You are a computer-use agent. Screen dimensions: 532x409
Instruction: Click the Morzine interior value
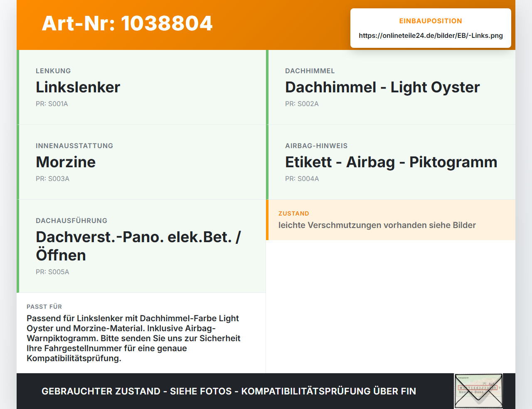66,162
